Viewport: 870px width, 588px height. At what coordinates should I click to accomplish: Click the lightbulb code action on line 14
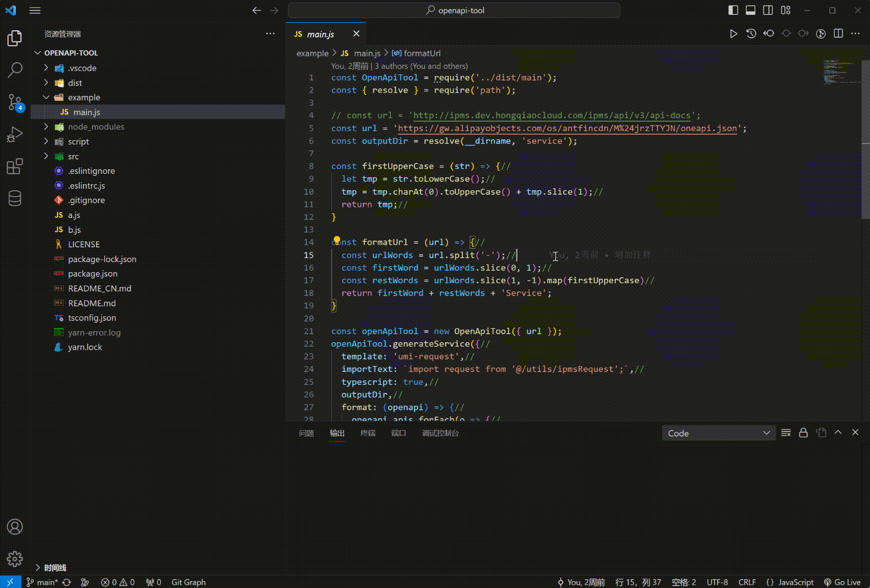tap(337, 240)
